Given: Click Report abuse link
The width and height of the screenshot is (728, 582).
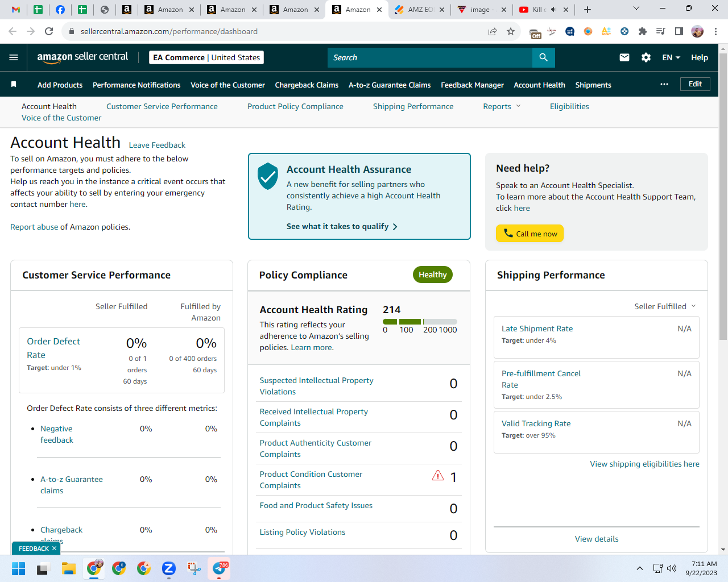Looking at the screenshot, I should [x=34, y=227].
